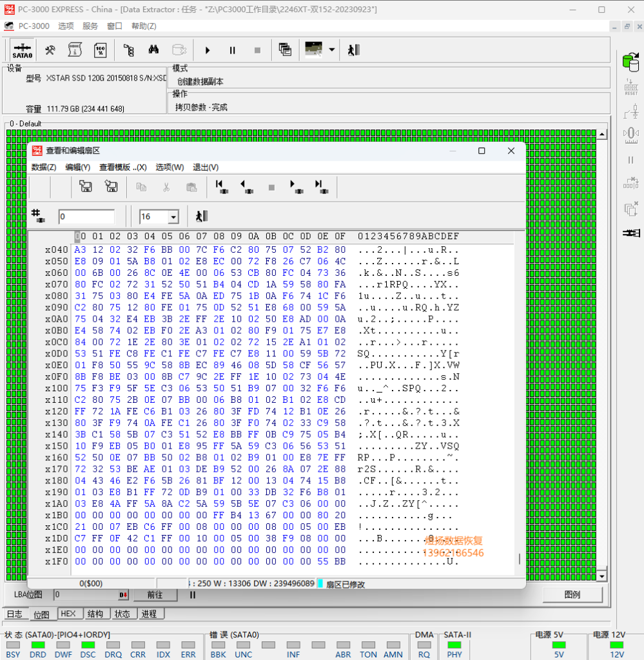644x660 pixels.
Task: Open the 帮助(Z) menu in main menu bar
Action: coord(144,26)
